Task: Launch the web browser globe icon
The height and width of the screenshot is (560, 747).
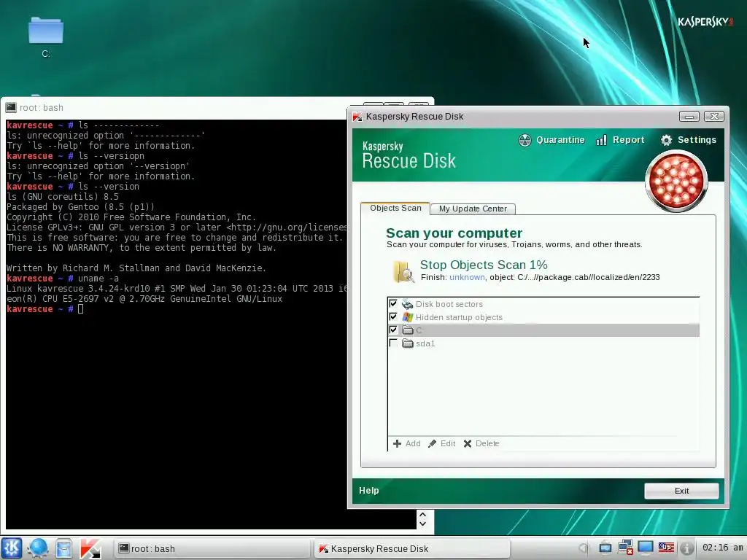Action: (38, 548)
